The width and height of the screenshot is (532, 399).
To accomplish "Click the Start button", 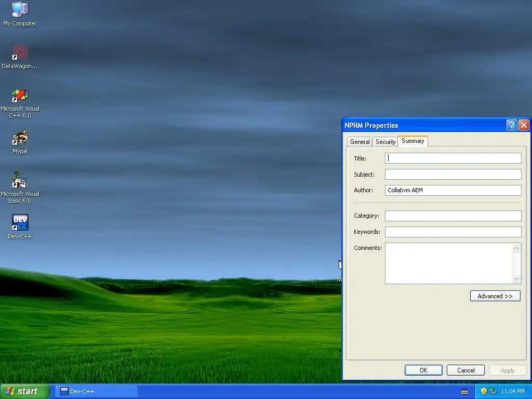I will point(24,391).
